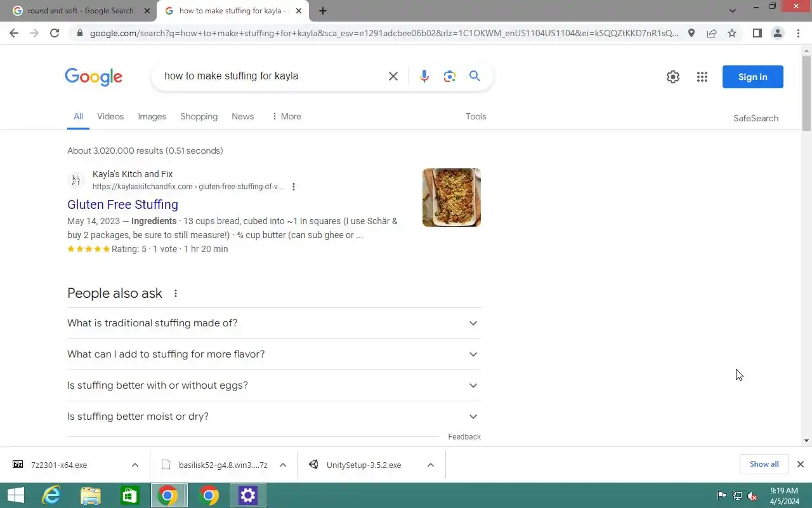812x508 pixels.
Task: Expand 'Is stuffing better with or without eggs?'
Action: click(274, 385)
